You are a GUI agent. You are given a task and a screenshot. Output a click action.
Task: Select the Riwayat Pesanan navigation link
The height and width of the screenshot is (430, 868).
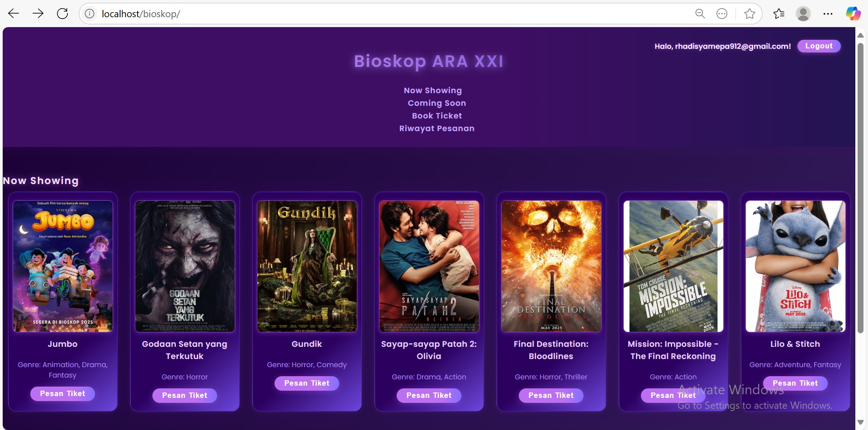[436, 128]
